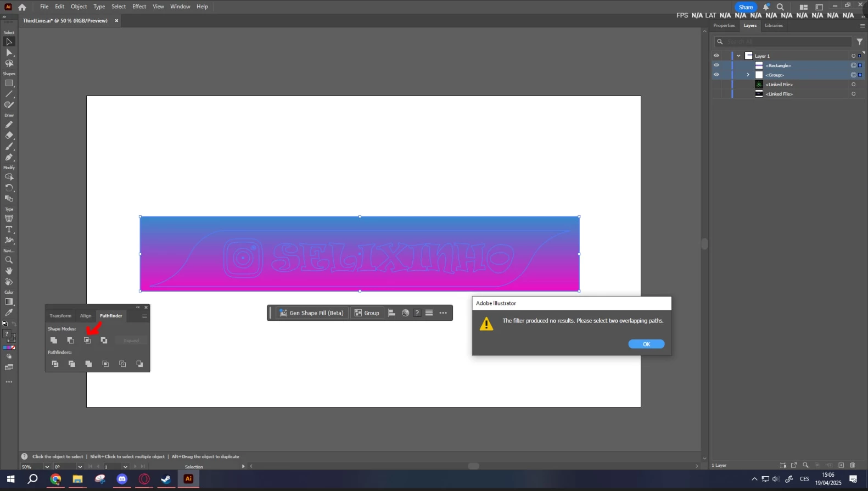The height and width of the screenshot is (491, 868).
Task: Open the Switch Workspace dropdown
Action: 804,7
